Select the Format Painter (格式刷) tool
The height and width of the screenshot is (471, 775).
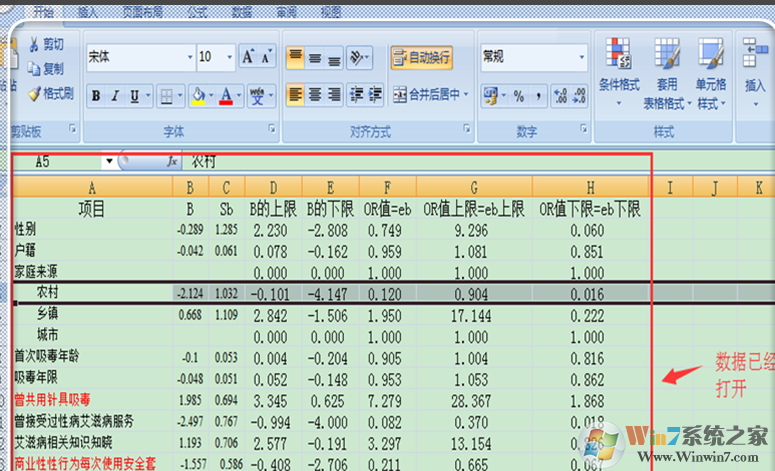coord(34,93)
